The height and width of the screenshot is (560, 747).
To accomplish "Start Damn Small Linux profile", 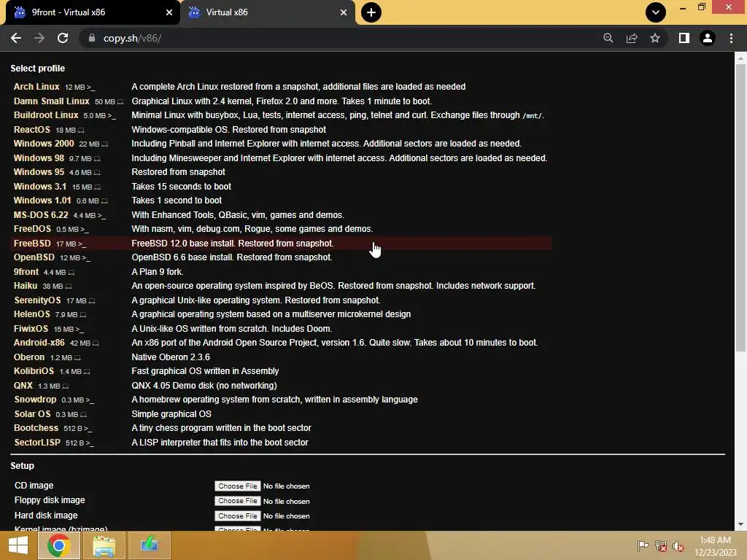I will [52, 101].
